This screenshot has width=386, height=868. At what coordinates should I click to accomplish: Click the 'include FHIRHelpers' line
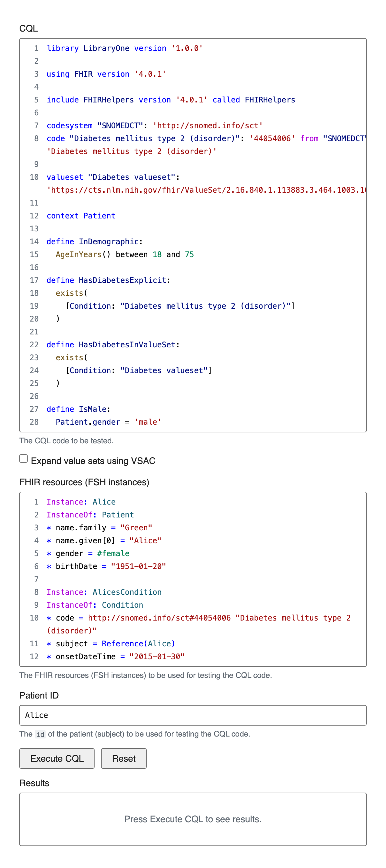[x=170, y=100]
